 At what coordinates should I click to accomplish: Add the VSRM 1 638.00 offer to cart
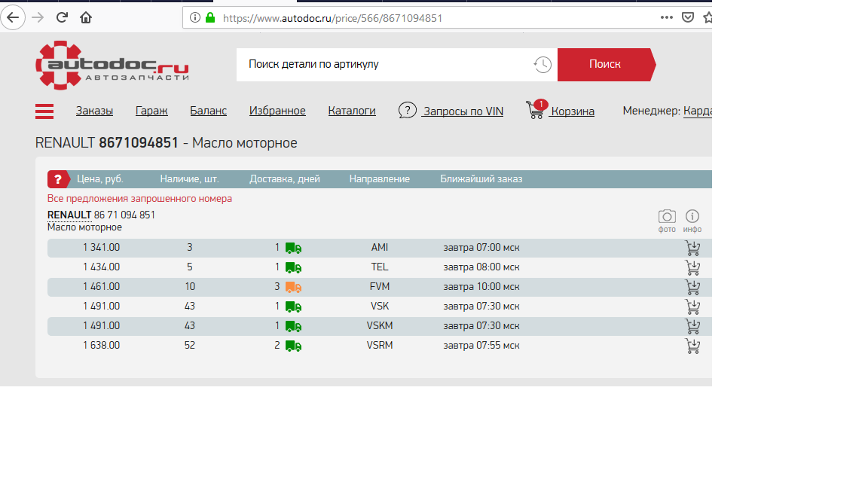point(692,346)
